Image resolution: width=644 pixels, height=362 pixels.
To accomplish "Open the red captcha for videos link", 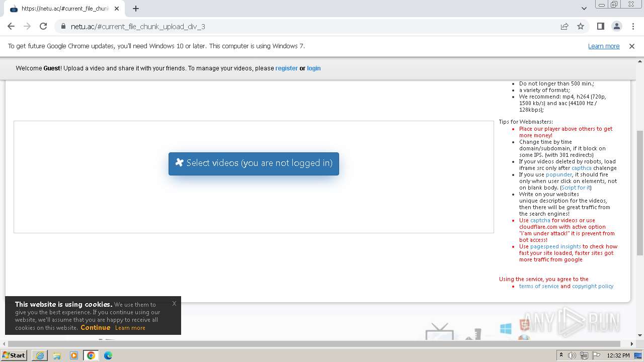I will tap(540, 220).
